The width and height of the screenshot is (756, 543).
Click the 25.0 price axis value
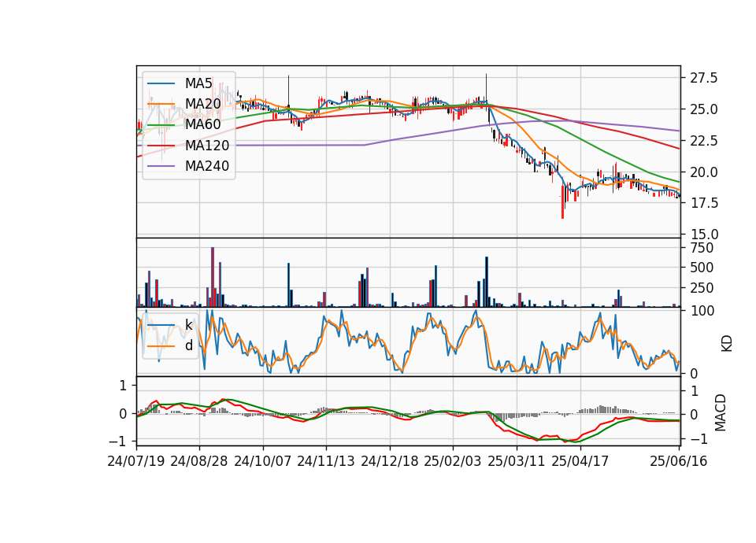(704, 109)
